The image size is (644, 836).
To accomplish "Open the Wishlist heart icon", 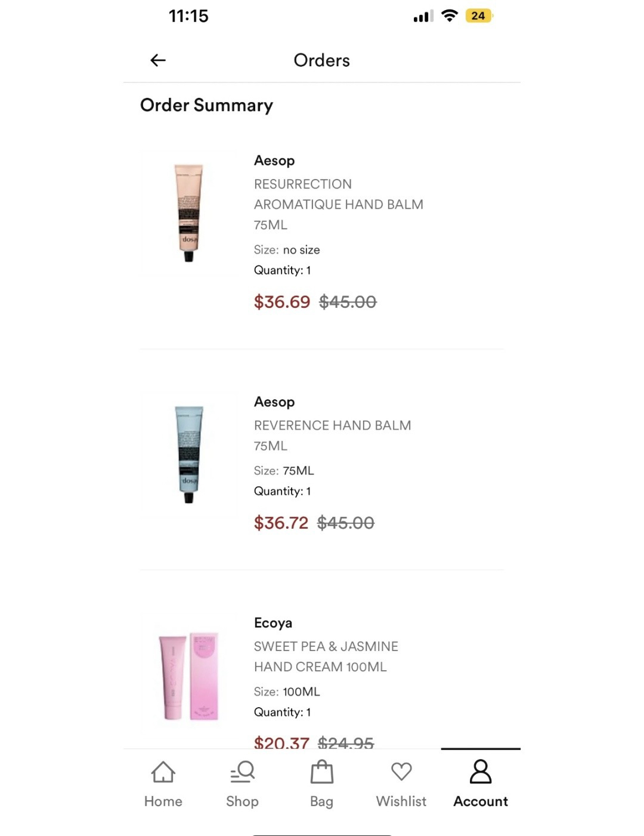I will click(401, 772).
